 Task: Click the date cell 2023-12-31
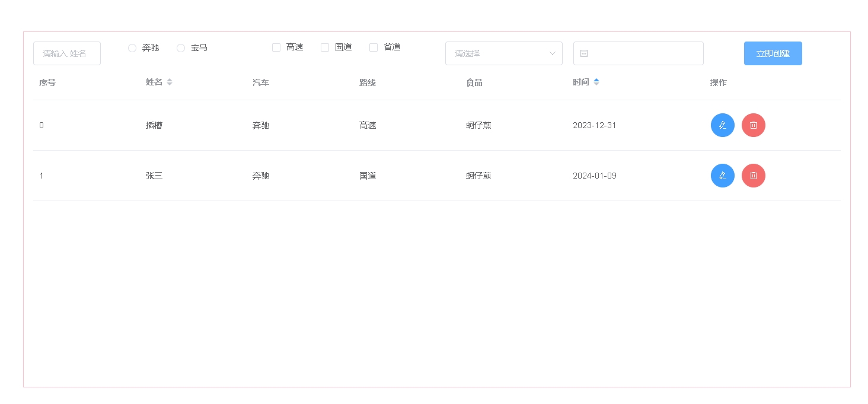pos(595,125)
